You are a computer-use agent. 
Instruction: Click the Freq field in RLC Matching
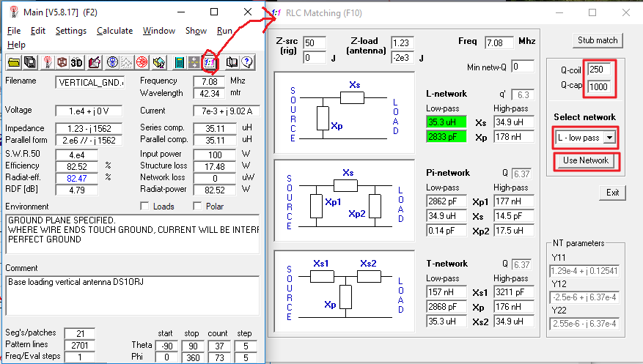point(499,42)
